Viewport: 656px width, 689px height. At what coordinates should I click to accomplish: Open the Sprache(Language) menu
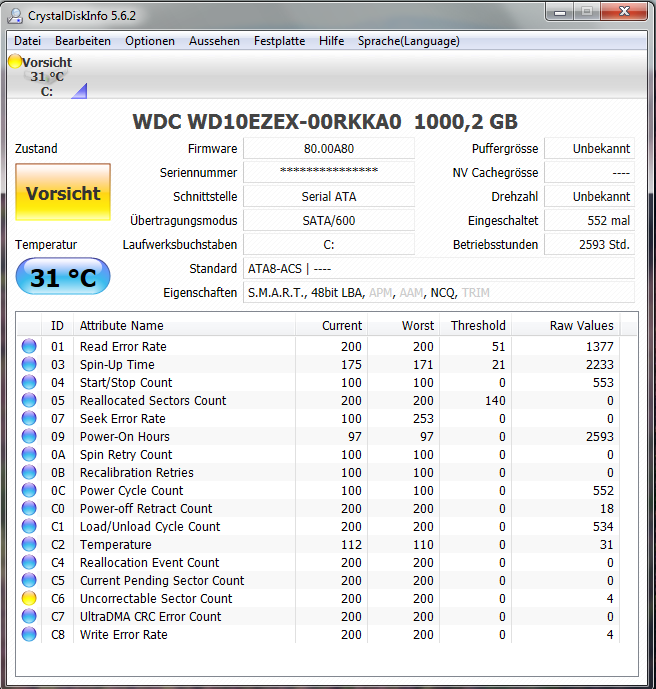click(409, 41)
